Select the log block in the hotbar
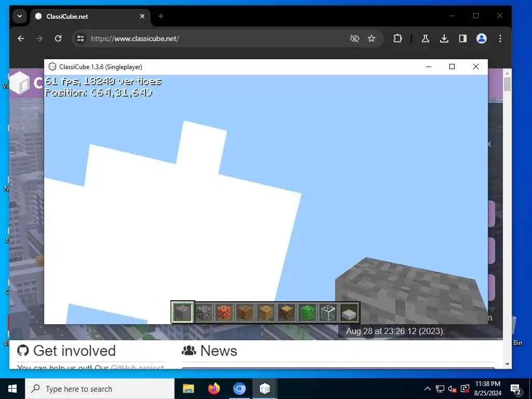Viewport: 532px width, 399px height. coord(287,312)
